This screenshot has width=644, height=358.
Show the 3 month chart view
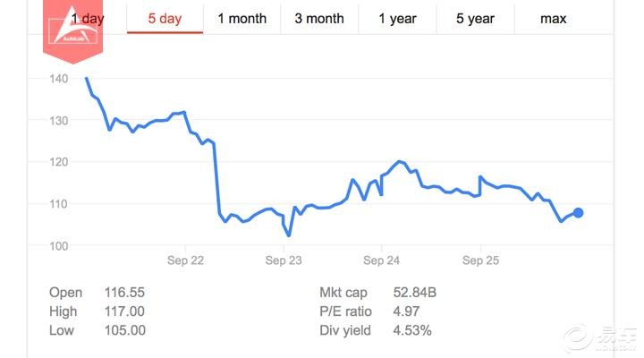pyautogui.click(x=319, y=19)
